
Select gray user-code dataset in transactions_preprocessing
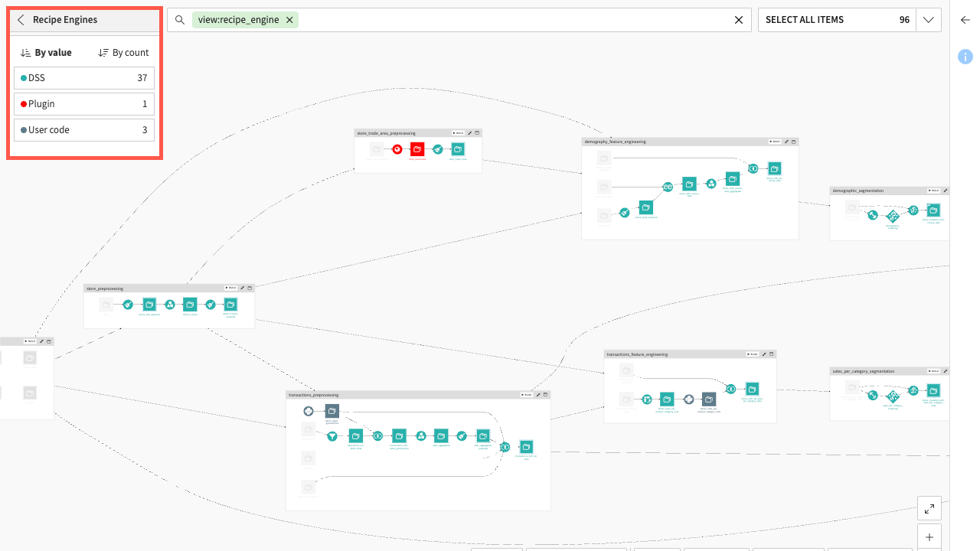click(332, 411)
